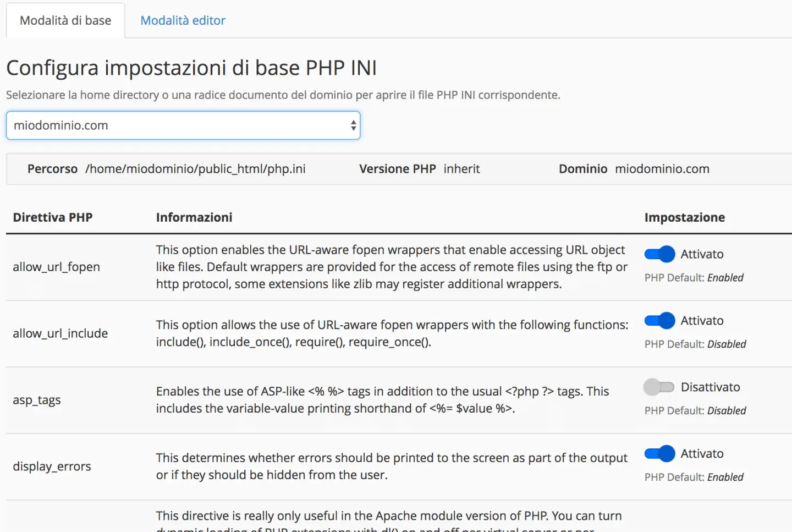
Task: Click the allow_url_include description text
Action: coord(392,333)
